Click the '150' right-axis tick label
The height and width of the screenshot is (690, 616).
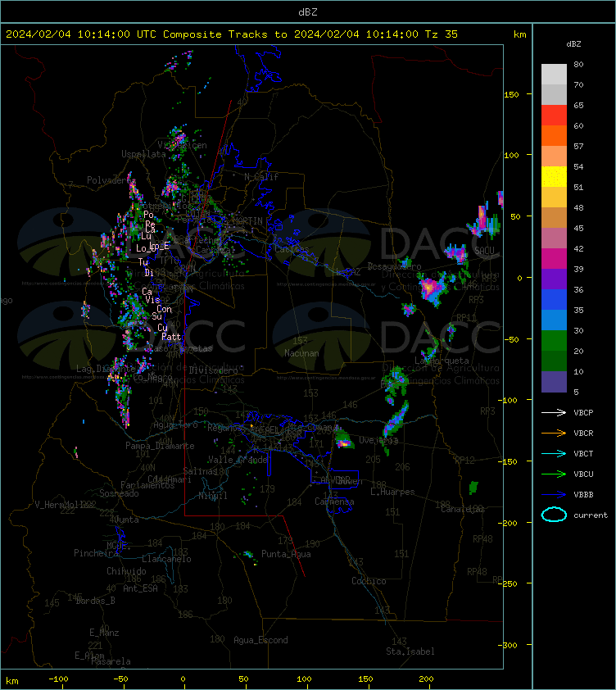(511, 94)
